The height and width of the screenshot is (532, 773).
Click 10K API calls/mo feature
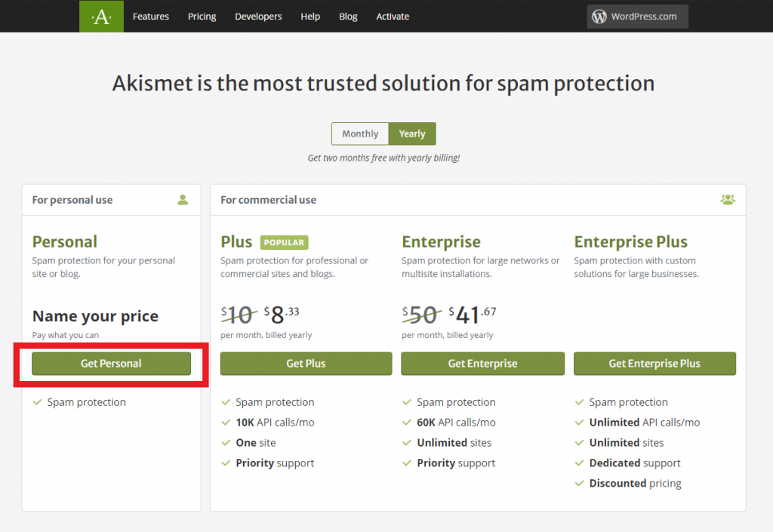[275, 423]
